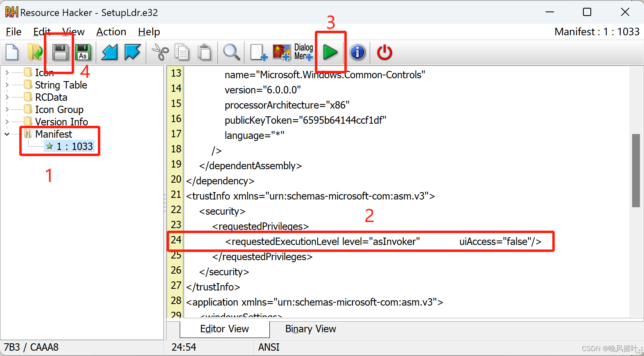Click the Dialog Menu insert icon
Screen dimensions: 644x356
[303, 52]
